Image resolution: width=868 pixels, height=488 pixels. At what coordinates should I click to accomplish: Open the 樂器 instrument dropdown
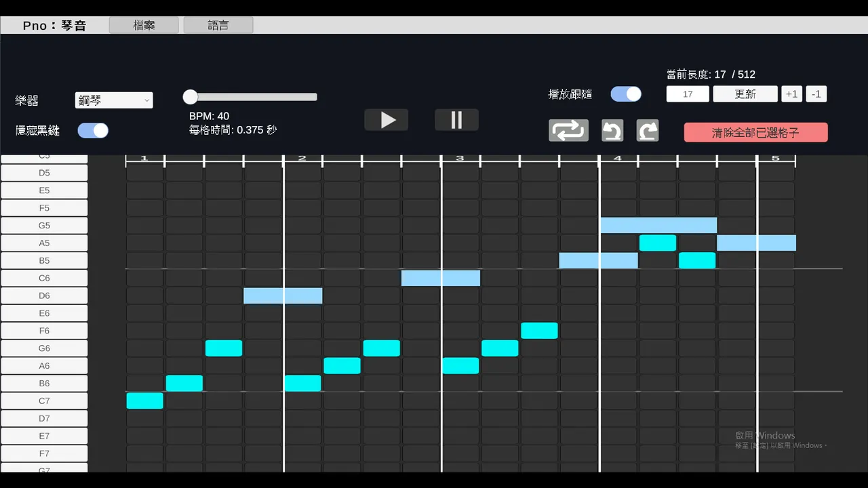114,100
